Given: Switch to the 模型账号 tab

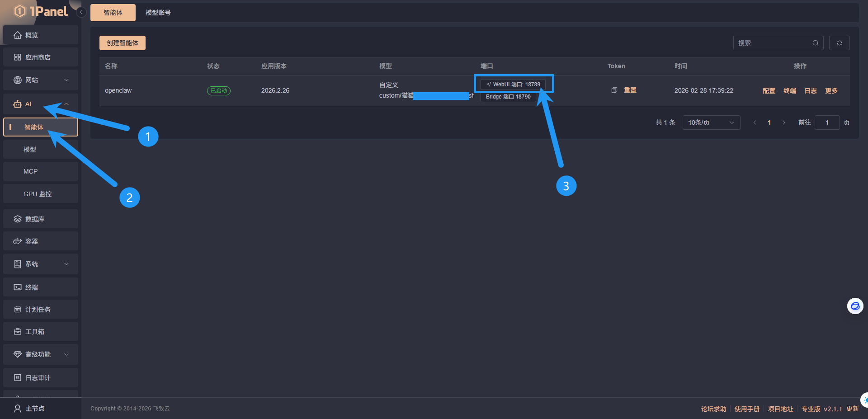Looking at the screenshot, I should tap(158, 13).
